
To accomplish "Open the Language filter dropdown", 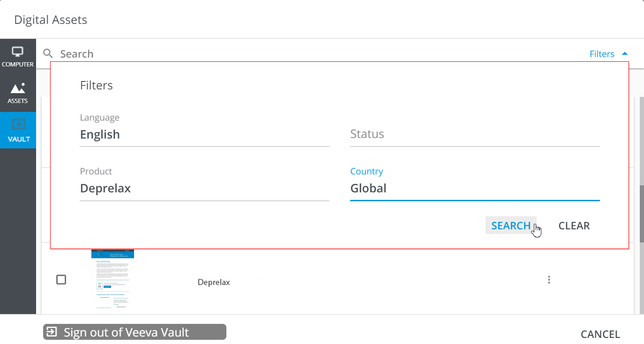I will pyautogui.click(x=204, y=135).
